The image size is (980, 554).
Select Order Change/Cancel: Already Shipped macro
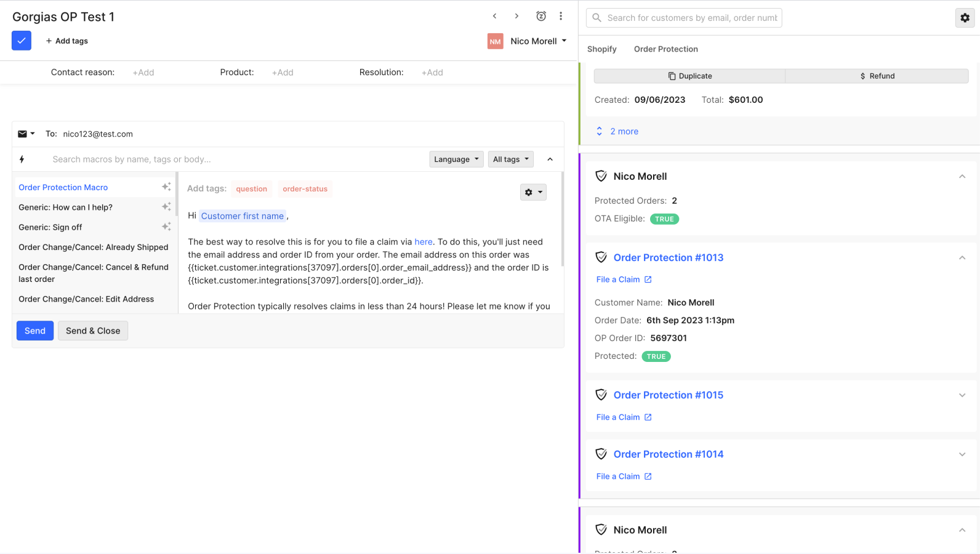pos(94,247)
